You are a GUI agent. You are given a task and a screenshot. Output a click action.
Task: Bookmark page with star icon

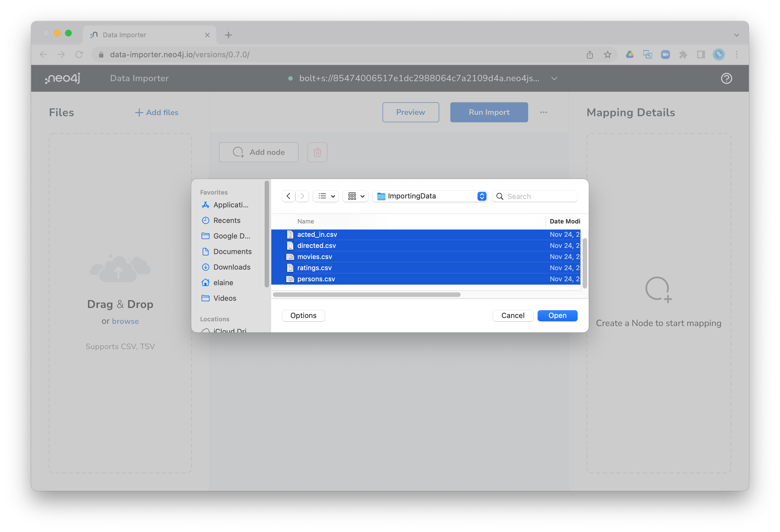[607, 55]
